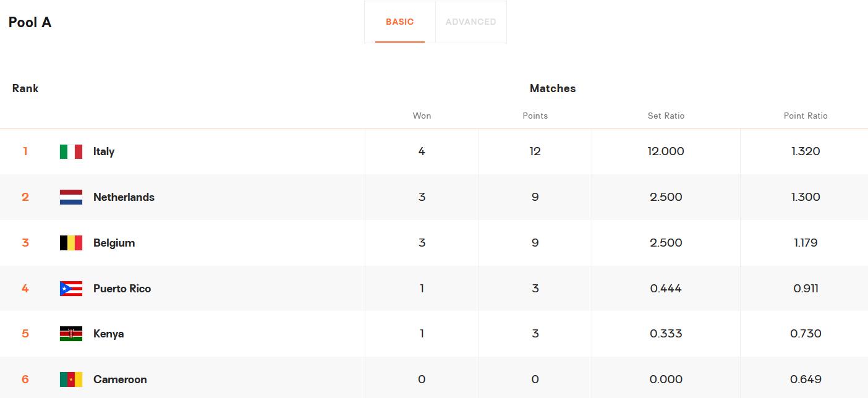This screenshot has height=398, width=868.
Task: Click the Cameroon flag icon
Action: (71, 379)
